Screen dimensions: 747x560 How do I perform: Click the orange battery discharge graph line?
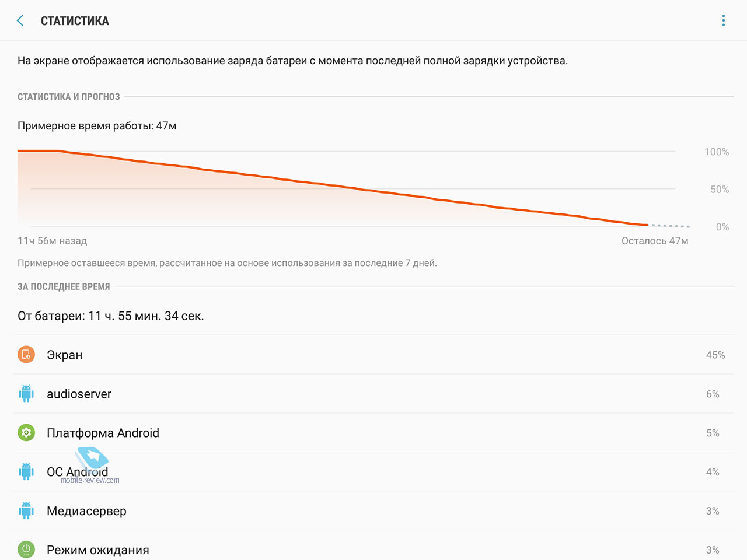coord(333,185)
